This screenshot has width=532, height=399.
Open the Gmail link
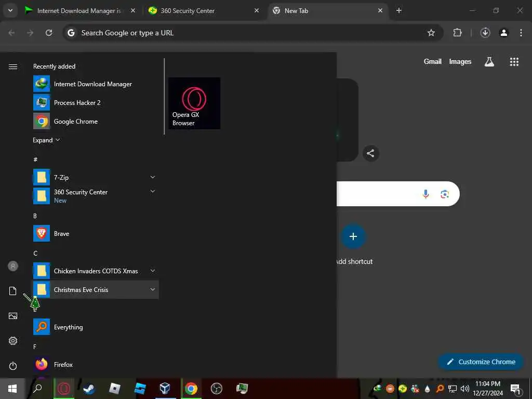(433, 62)
